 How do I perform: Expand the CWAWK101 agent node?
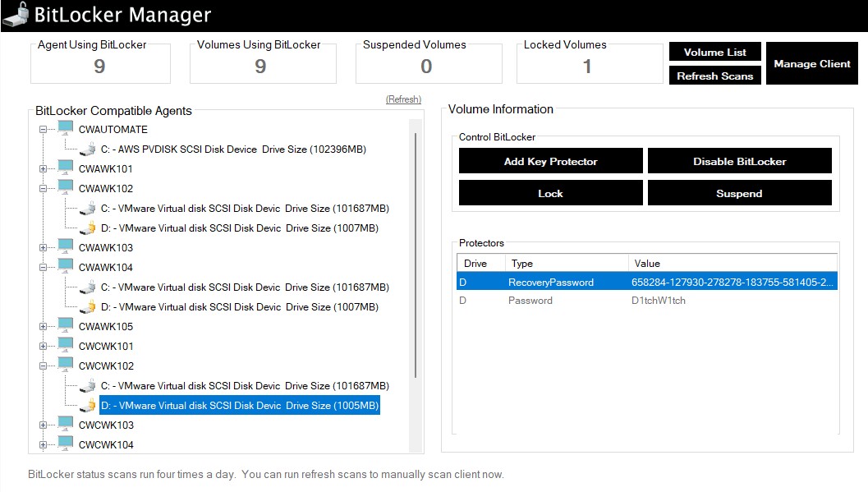44,169
